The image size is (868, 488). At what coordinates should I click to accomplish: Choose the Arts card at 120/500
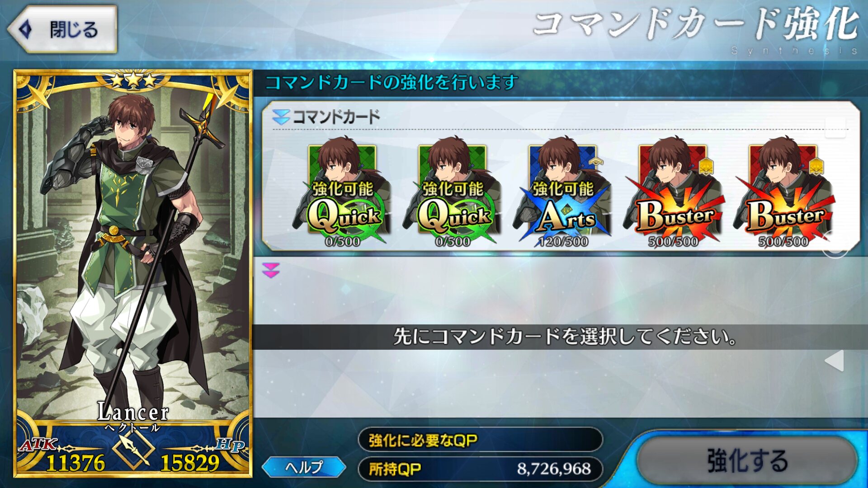click(x=563, y=192)
